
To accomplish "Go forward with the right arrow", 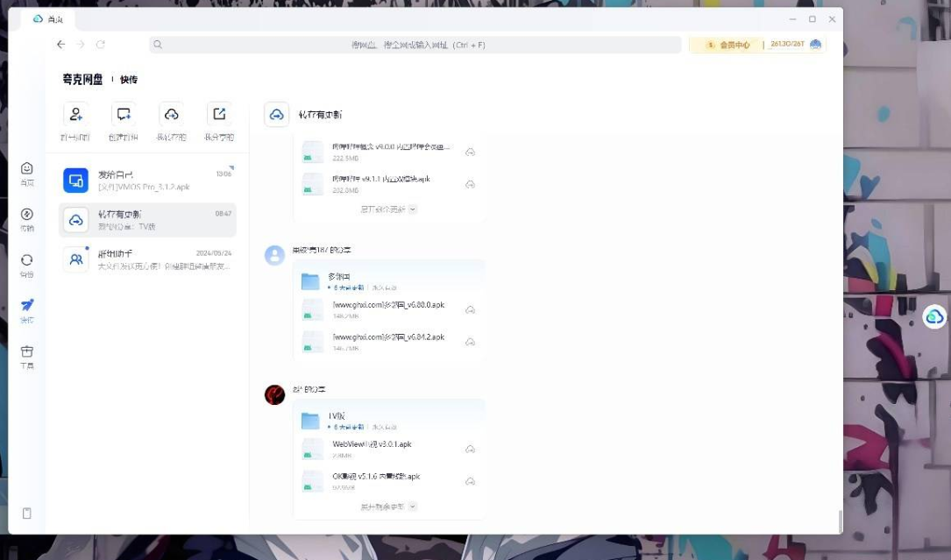I will pos(81,45).
